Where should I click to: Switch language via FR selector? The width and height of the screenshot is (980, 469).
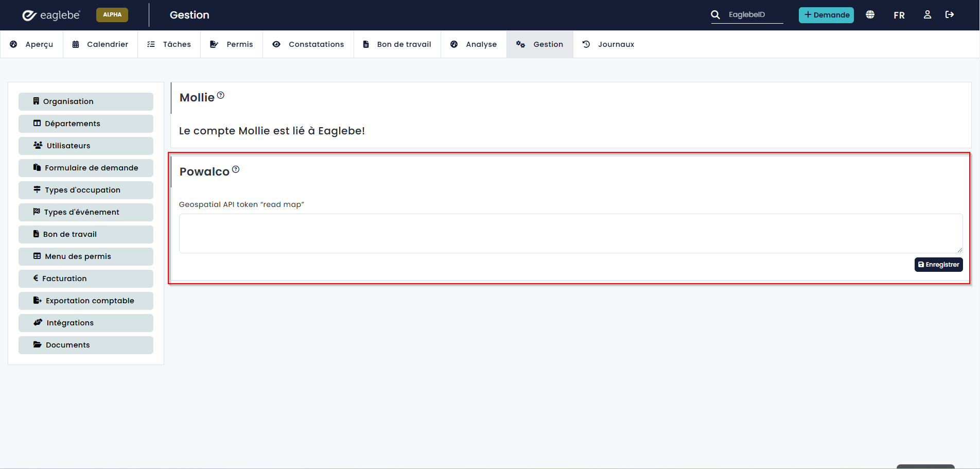(899, 15)
